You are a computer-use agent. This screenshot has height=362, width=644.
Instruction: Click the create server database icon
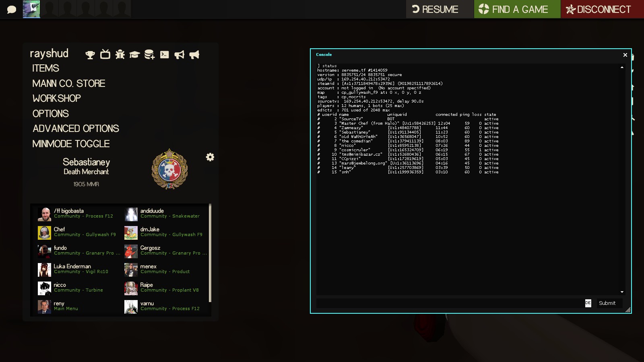coord(149,54)
